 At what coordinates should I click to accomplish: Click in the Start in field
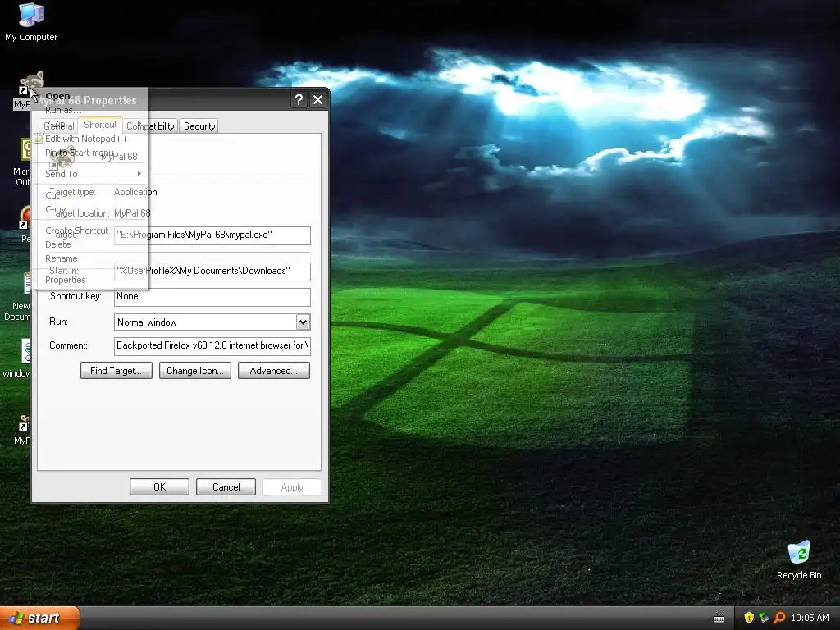(x=212, y=271)
